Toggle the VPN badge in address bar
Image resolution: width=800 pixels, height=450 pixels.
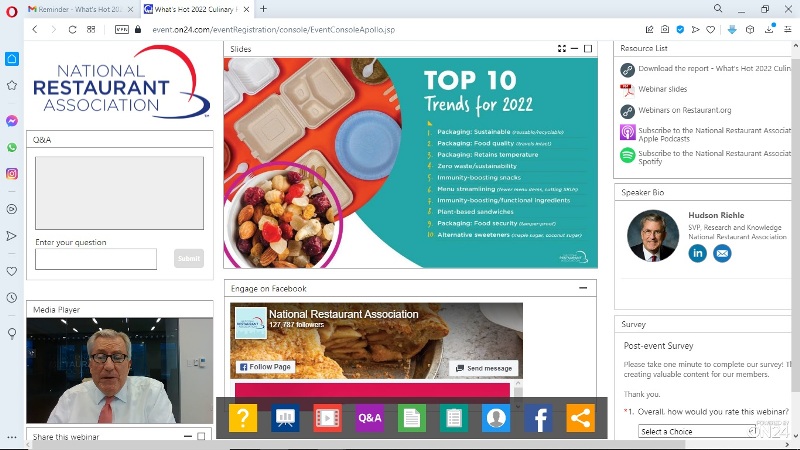(122, 30)
